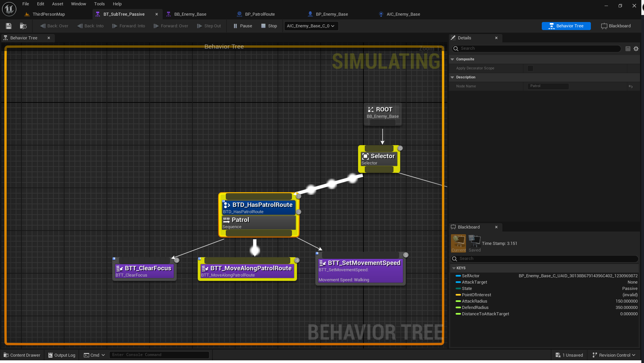Open Details property matrix grid icon
The height and width of the screenshot is (363, 644).
[628, 49]
